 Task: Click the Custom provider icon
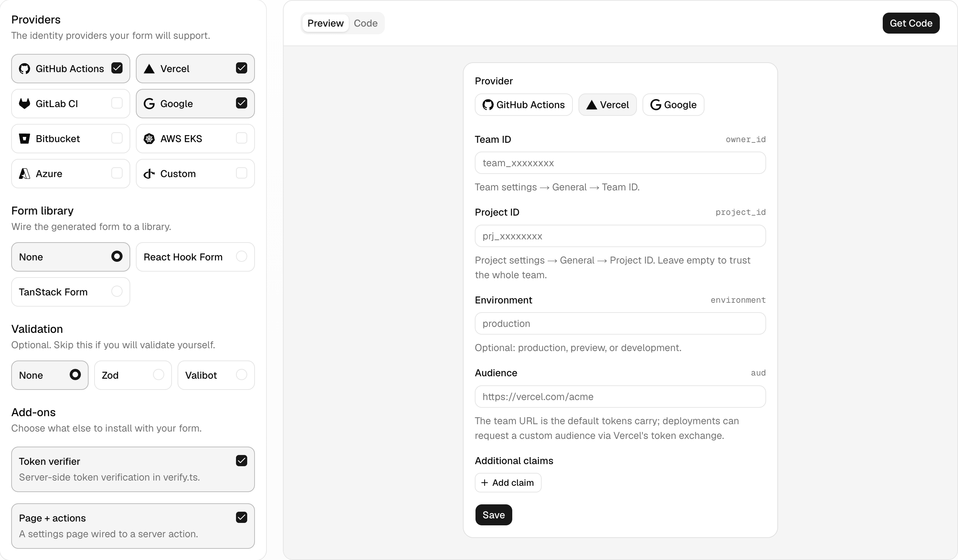click(x=149, y=174)
